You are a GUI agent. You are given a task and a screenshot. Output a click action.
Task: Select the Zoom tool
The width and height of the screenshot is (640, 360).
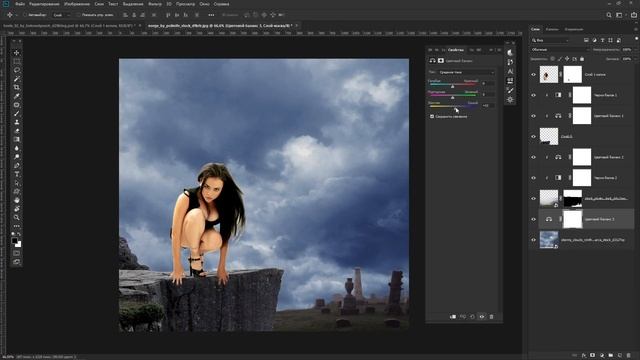pyautogui.click(x=17, y=217)
